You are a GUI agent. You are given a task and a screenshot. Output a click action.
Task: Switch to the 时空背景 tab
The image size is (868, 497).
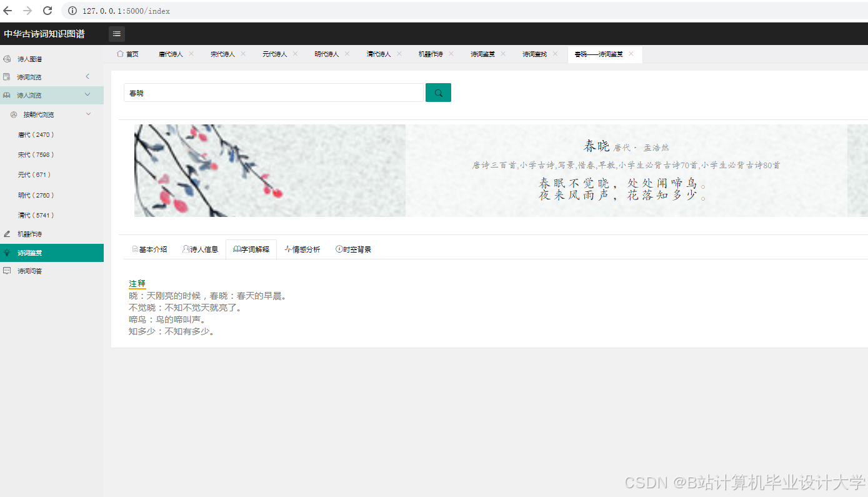[x=353, y=249]
